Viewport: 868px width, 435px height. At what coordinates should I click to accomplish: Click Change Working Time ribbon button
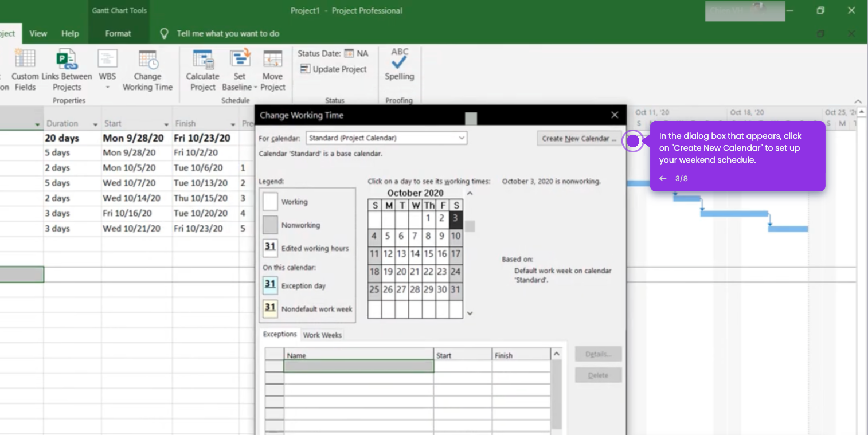[147, 70]
